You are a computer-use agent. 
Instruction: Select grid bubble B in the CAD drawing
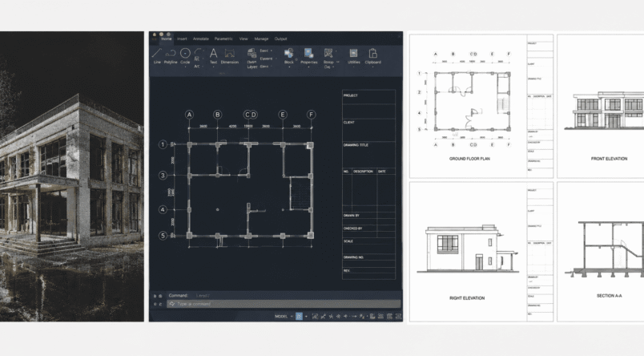pyautogui.click(x=218, y=115)
